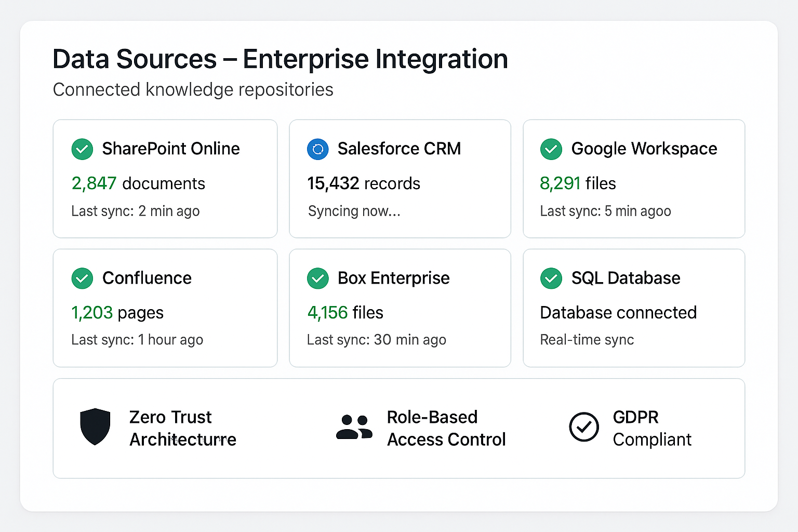Click Box Enterprise green check icon
The height and width of the screenshot is (532, 798).
(318, 278)
